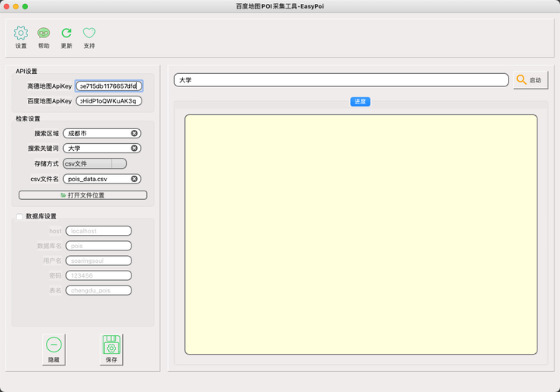
Task: Click the 用户名 field showing soaringsoul
Action: pos(99,261)
